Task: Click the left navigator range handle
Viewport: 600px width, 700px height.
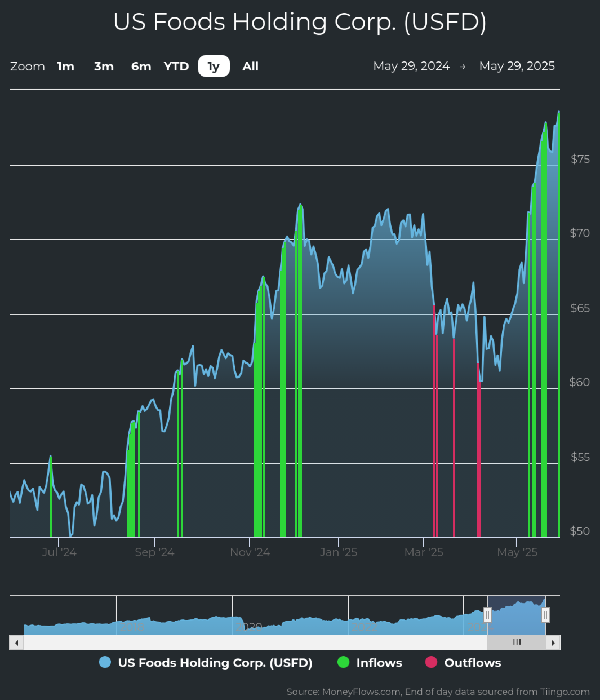Action: (x=487, y=615)
